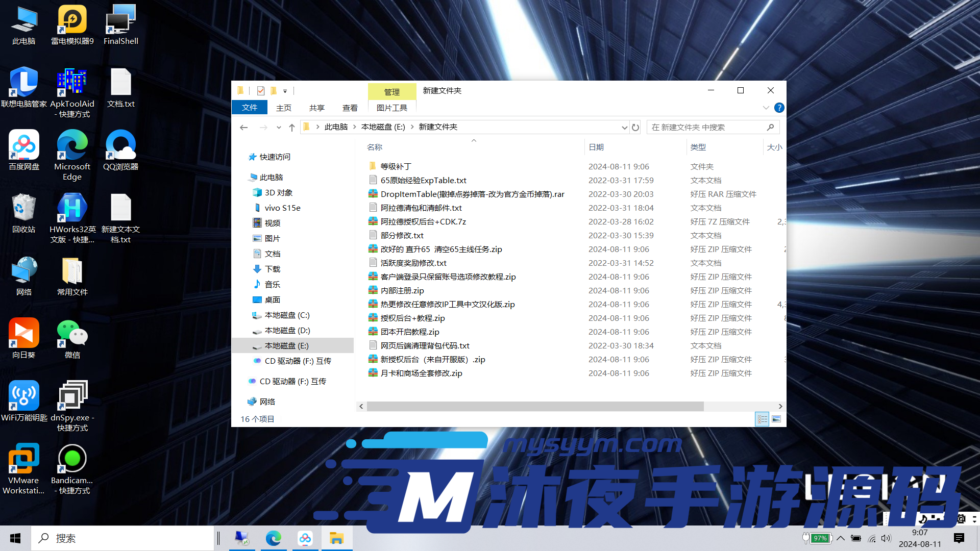Viewport: 980px width, 551px height.
Task: Refresh the current folder view
Action: pos(635,127)
